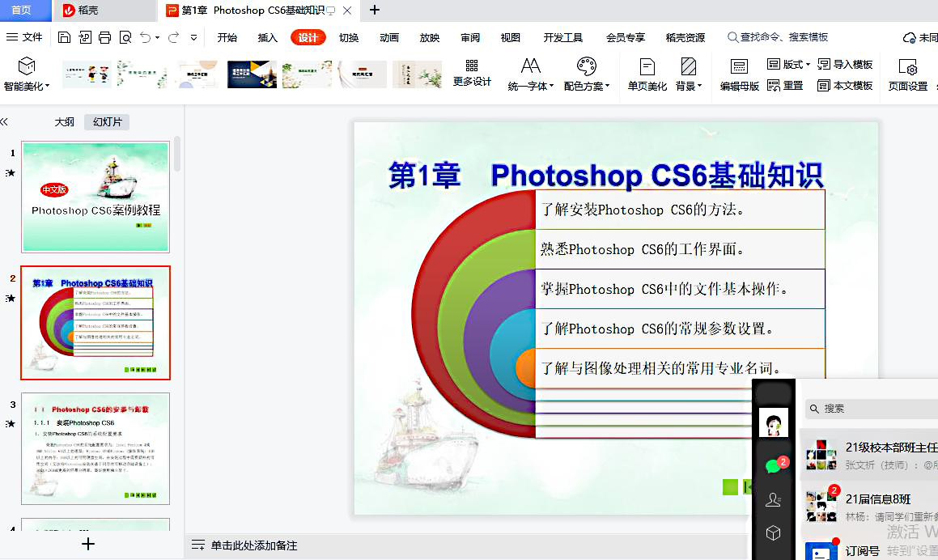
Task: Switch to 开始 ribbon tab
Action: point(227,38)
